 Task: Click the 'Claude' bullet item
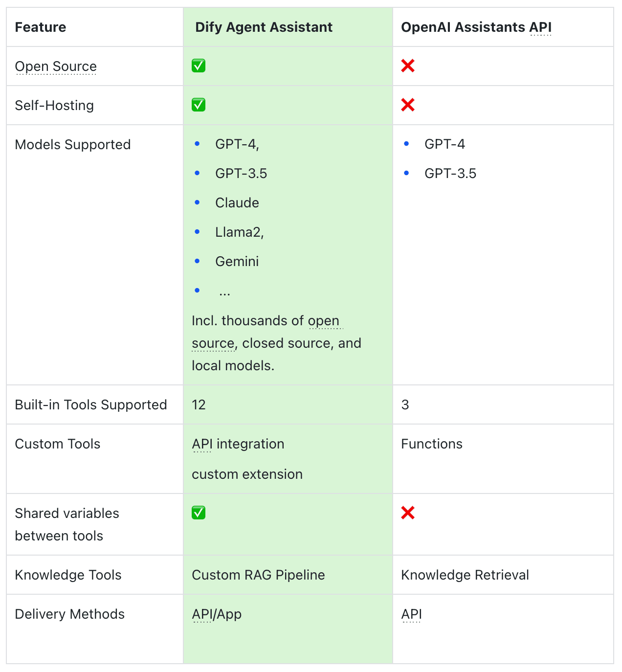pyautogui.click(x=237, y=203)
